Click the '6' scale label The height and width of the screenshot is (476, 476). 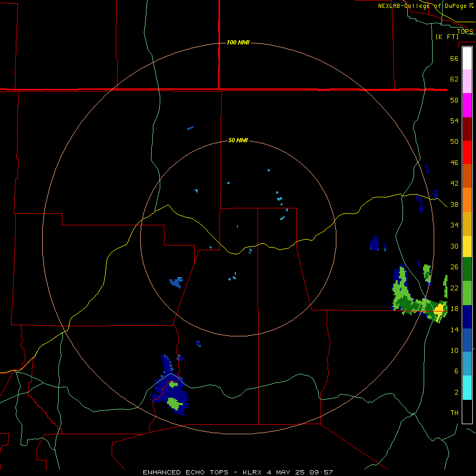[456, 371]
